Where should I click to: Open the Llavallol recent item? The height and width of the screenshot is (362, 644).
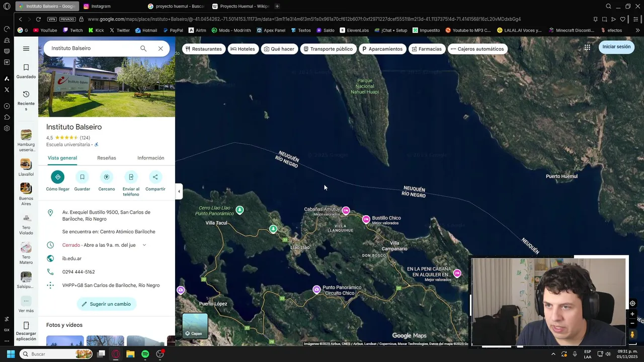26,168
